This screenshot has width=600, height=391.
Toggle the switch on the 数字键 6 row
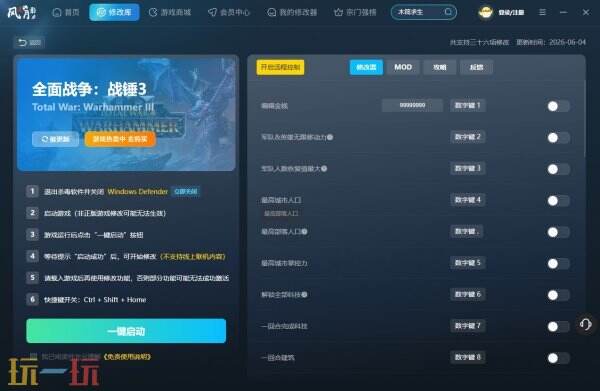[x=558, y=295]
